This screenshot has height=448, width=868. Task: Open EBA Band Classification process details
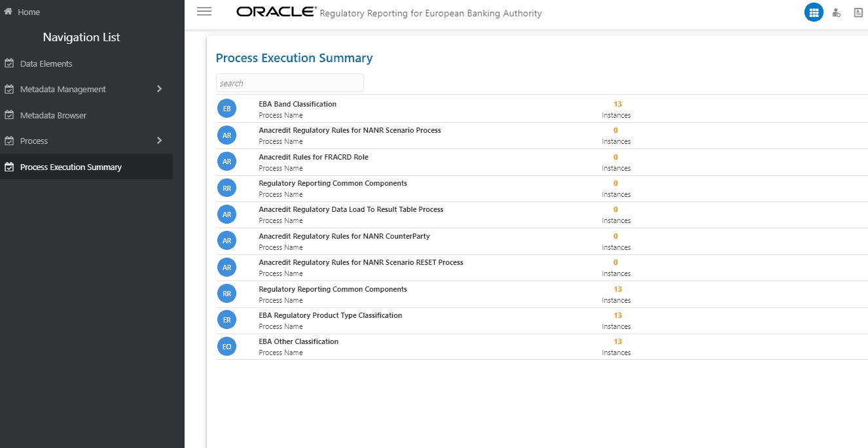pos(297,103)
